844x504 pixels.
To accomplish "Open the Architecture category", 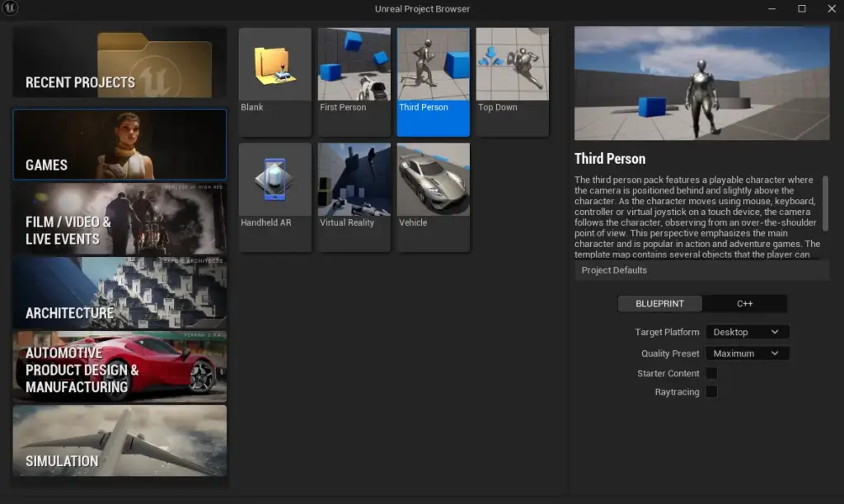I will [x=120, y=293].
